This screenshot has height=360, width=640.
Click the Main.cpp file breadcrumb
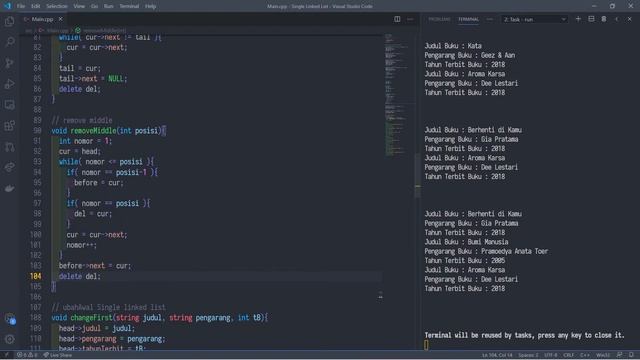(53, 30)
